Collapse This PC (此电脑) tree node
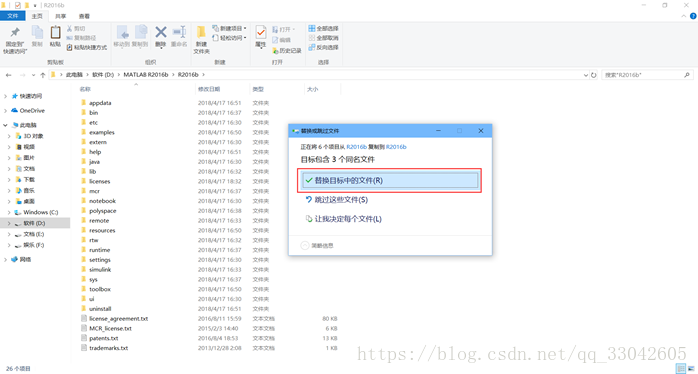 [x=5, y=125]
